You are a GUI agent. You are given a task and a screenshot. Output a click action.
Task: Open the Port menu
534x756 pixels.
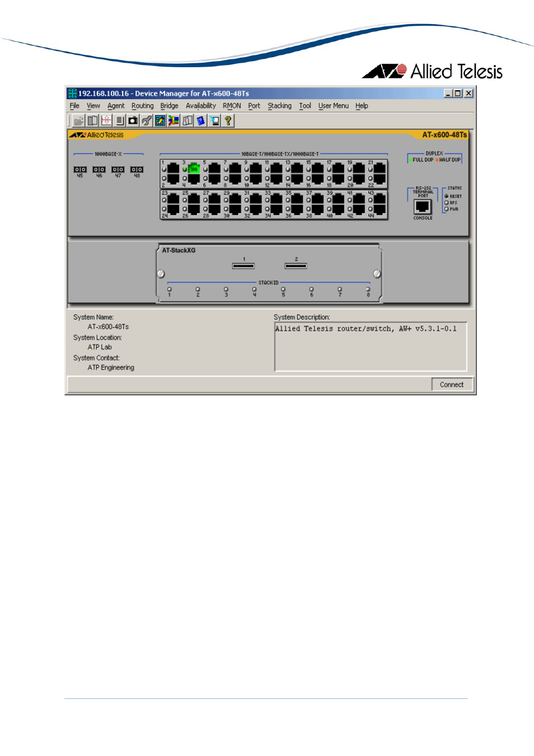pos(254,106)
